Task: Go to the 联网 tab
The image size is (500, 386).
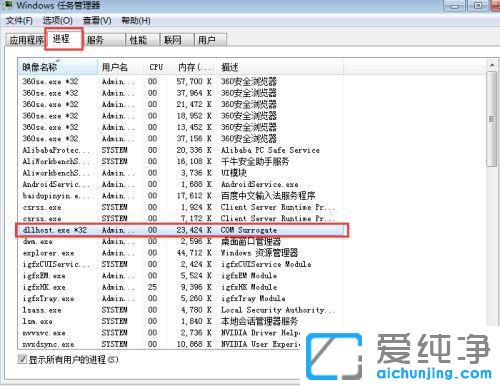Action: click(x=177, y=40)
